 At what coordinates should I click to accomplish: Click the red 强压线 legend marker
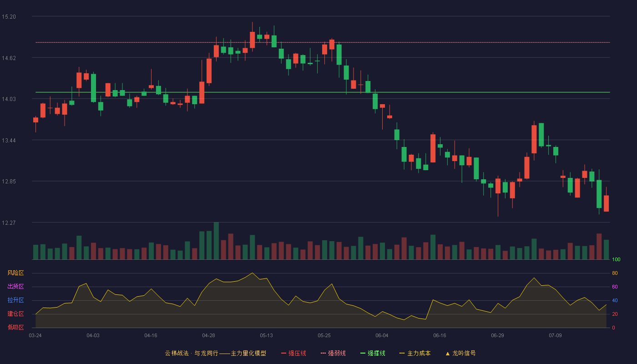(x=283, y=354)
